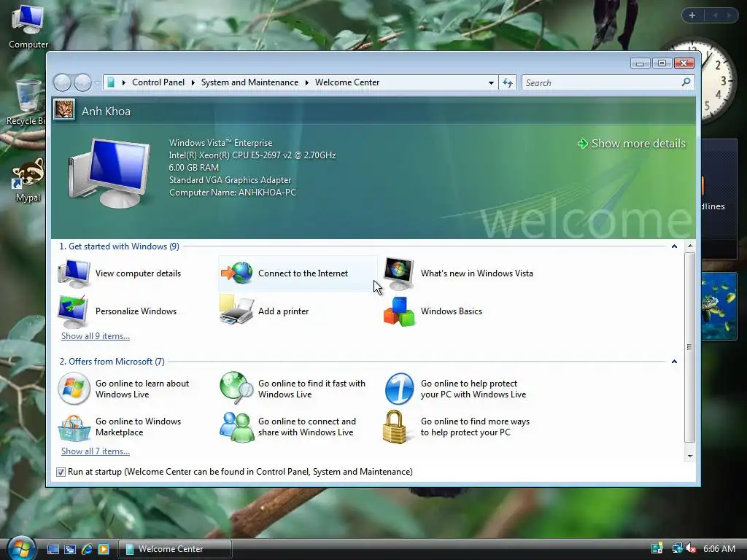Click in the Search input field
This screenshot has width=747, height=560.
point(601,83)
